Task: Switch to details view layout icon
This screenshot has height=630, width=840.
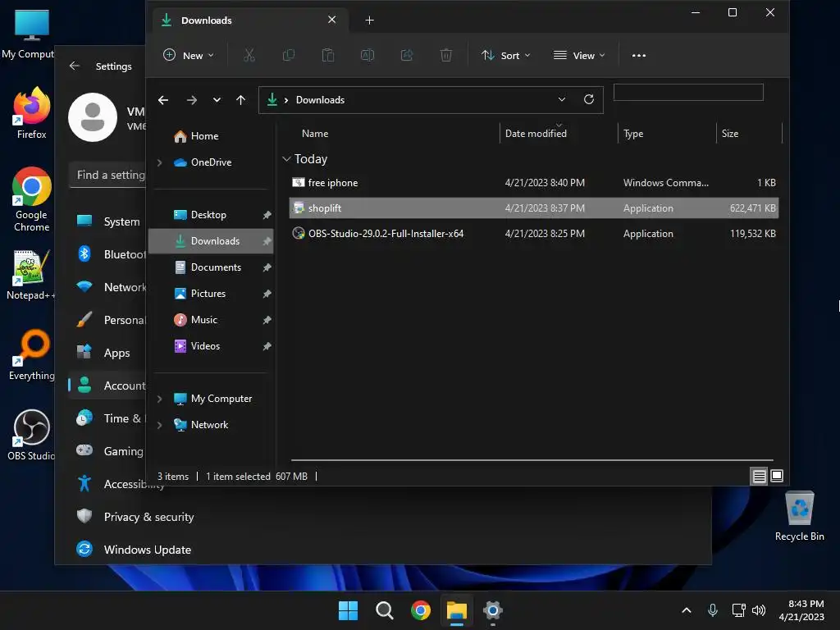Action: click(x=759, y=476)
